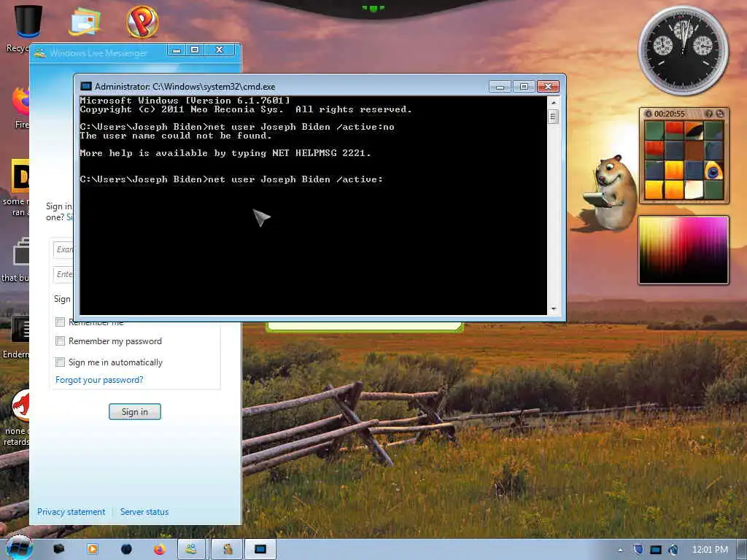Click the cmd scrollbar up arrow
The image size is (747, 560).
pos(553,102)
